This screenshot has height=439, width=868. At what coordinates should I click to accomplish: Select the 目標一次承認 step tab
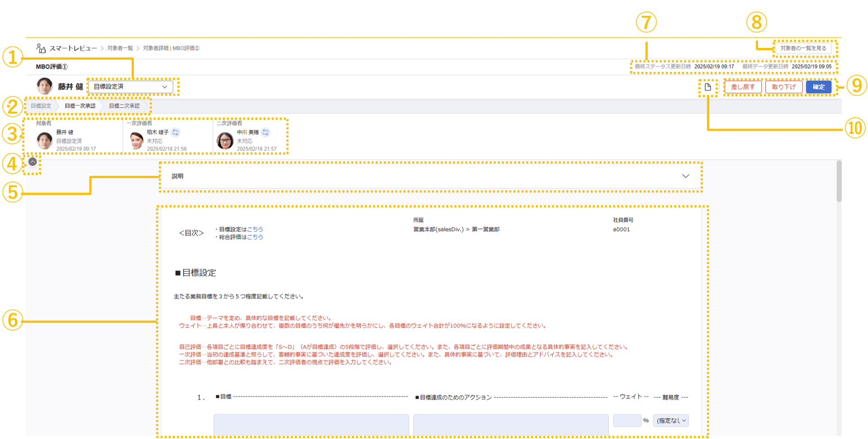point(80,106)
